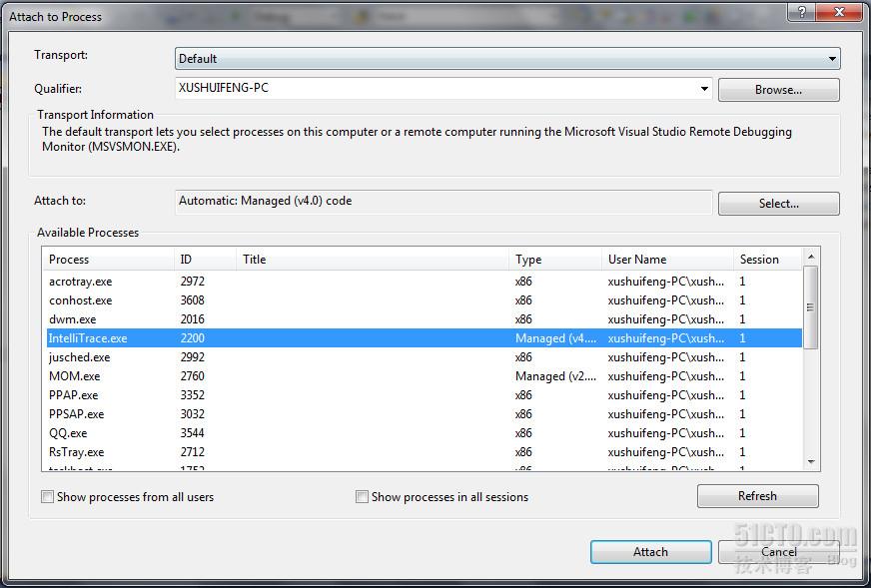This screenshot has height=588, width=871.
Task: Click the help question mark button
Action: coord(801,12)
